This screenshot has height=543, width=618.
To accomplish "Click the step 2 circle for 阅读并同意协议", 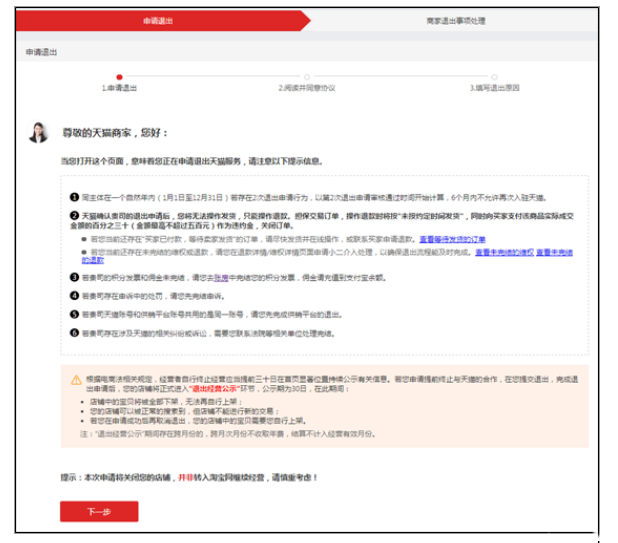I will (x=307, y=77).
